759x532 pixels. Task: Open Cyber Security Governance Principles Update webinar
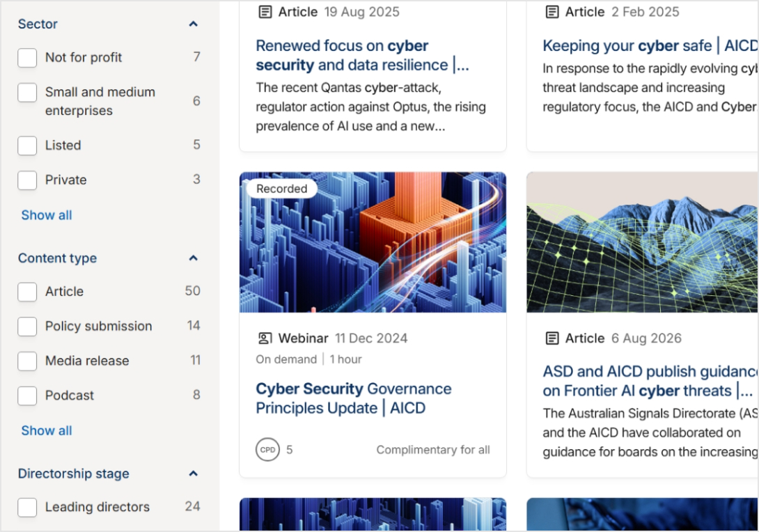coord(353,398)
